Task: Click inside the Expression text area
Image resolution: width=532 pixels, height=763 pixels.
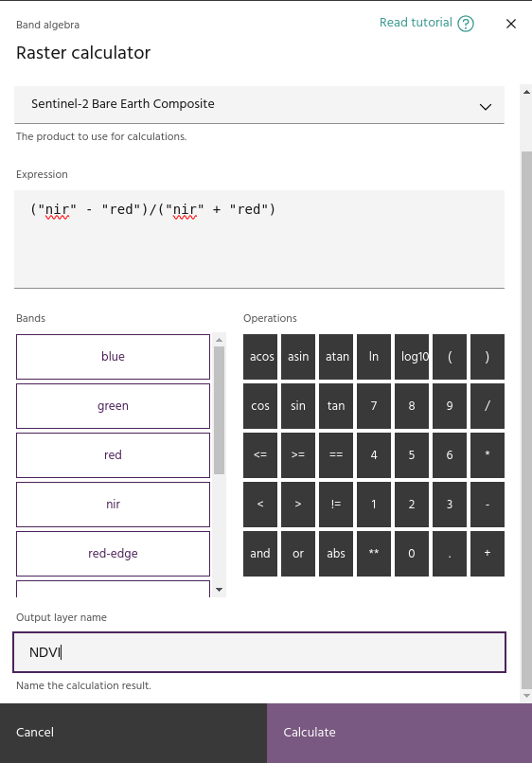Action: (259, 239)
